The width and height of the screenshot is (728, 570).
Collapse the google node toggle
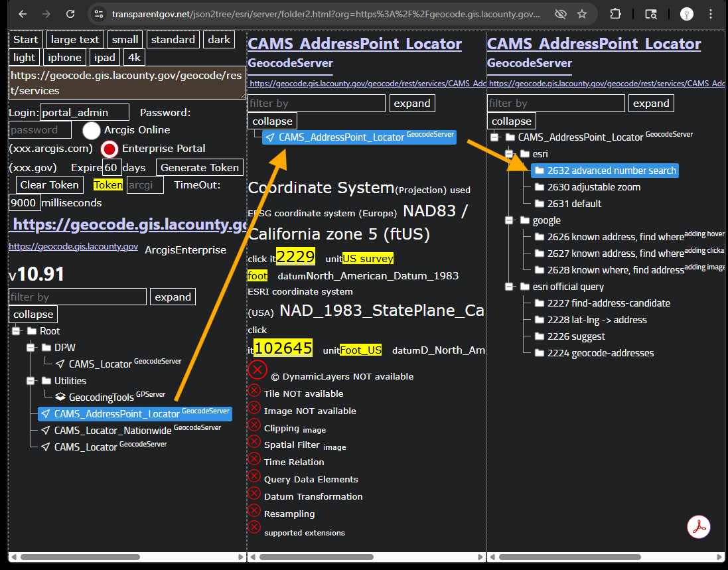[509, 220]
